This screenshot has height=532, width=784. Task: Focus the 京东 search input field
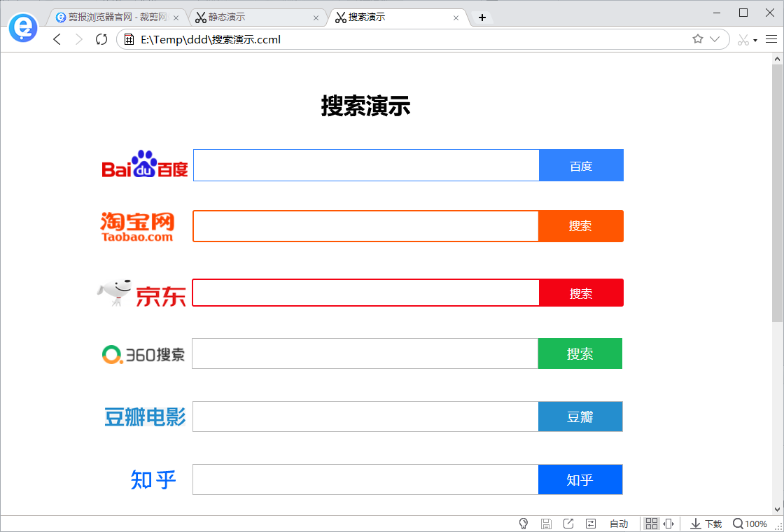coord(365,293)
